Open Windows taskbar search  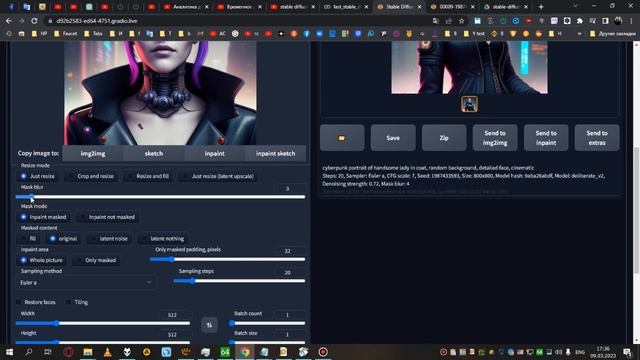pos(29,352)
